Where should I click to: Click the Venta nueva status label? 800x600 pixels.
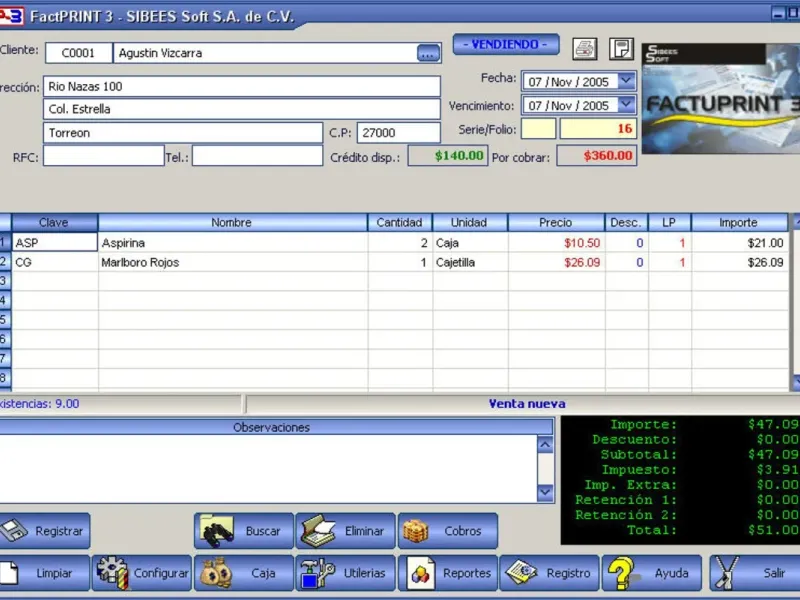pos(527,404)
